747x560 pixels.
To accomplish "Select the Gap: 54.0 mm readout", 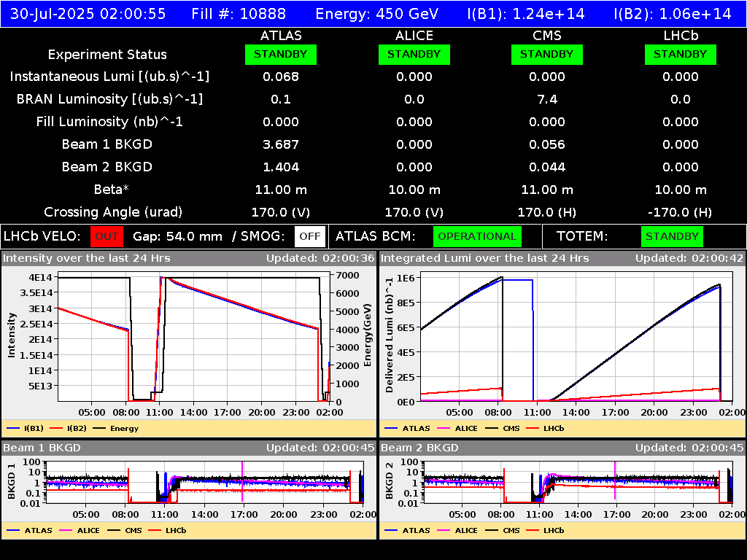I will pyautogui.click(x=178, y=237).
